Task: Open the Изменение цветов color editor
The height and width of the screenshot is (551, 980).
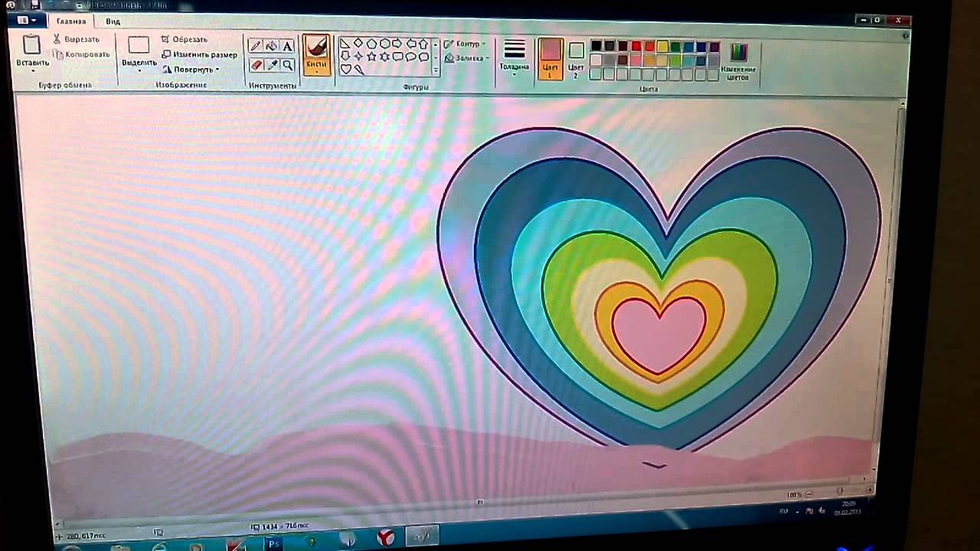Action: 738,60
